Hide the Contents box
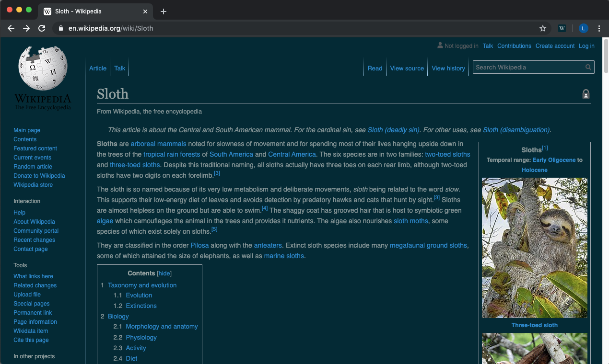Viewport: 609px width, 364px height. (164, 273)
